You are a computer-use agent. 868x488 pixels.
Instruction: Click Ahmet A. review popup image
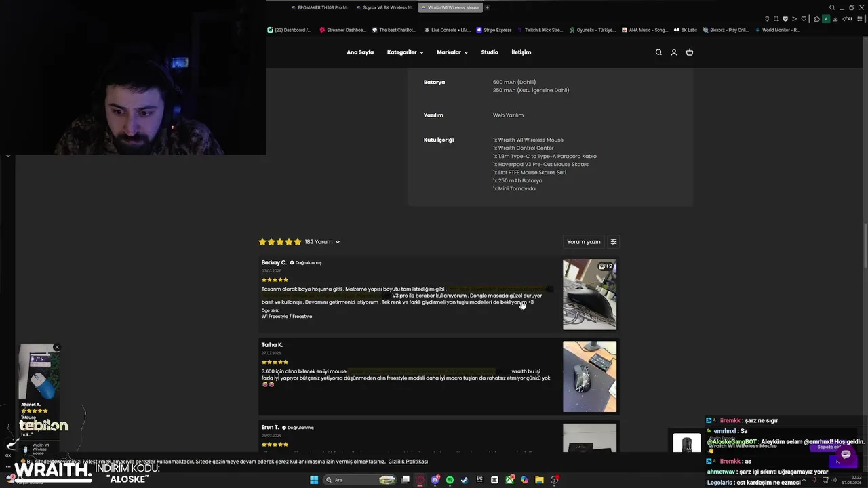[39, 371]
